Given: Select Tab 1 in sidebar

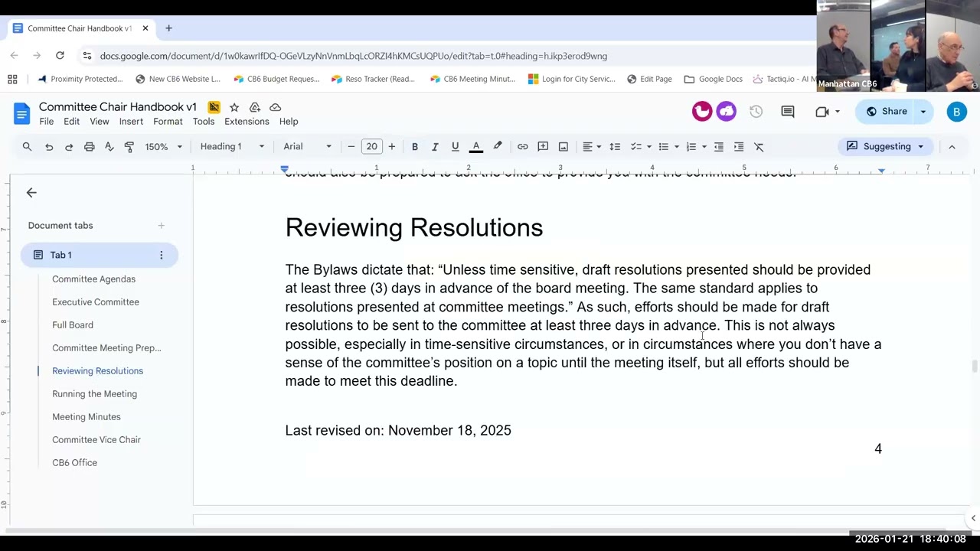Looking at the screenshot, I should coord(100,255).
